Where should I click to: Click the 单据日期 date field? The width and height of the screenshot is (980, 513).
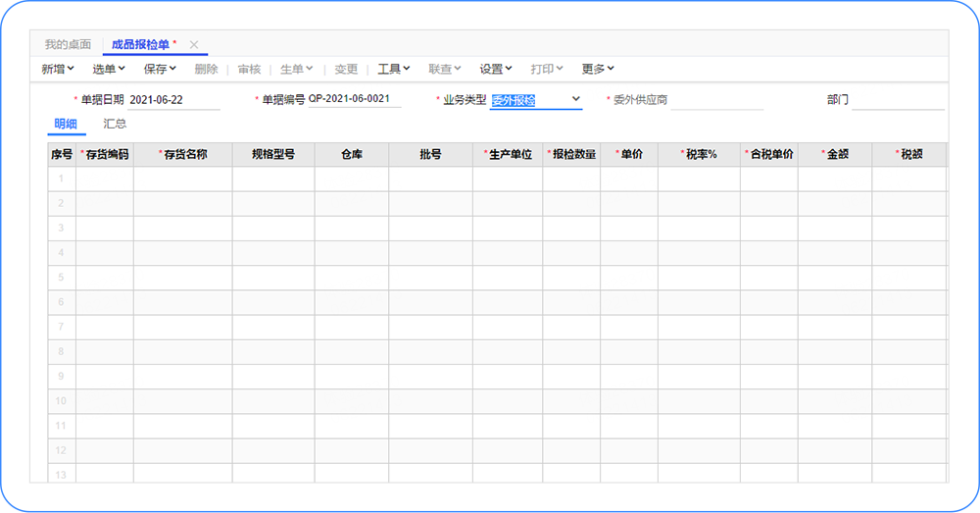tap(173, 100)
